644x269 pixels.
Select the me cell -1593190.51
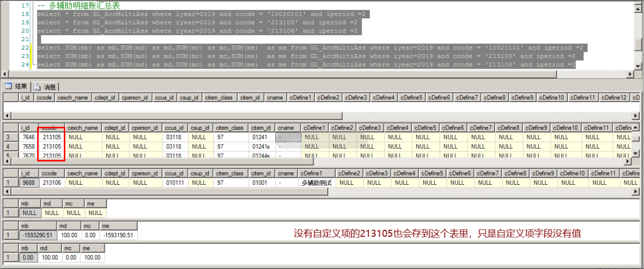pos(119,236)
